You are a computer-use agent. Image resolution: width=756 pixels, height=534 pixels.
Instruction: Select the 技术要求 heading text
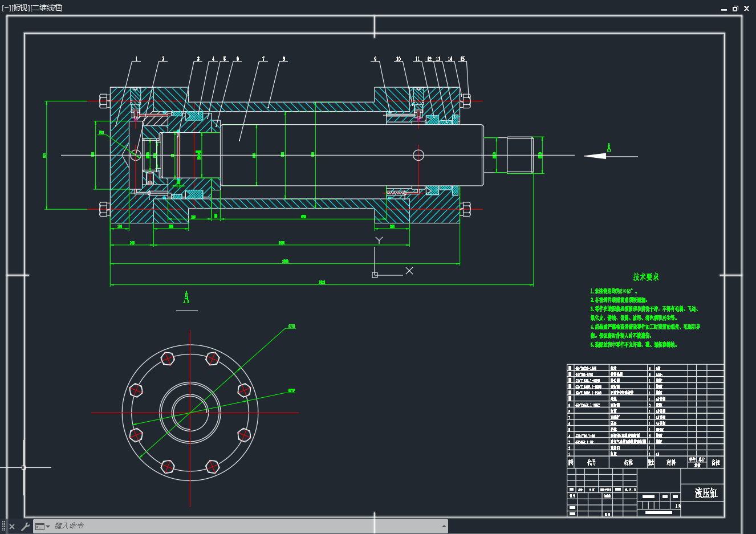click(x=646, y=277)
